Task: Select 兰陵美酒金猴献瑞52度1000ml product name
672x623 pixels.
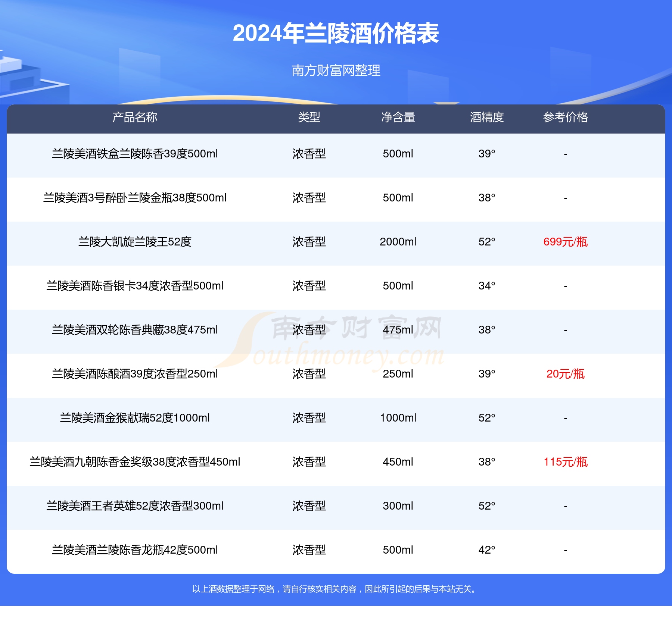Action: (135, 418)
